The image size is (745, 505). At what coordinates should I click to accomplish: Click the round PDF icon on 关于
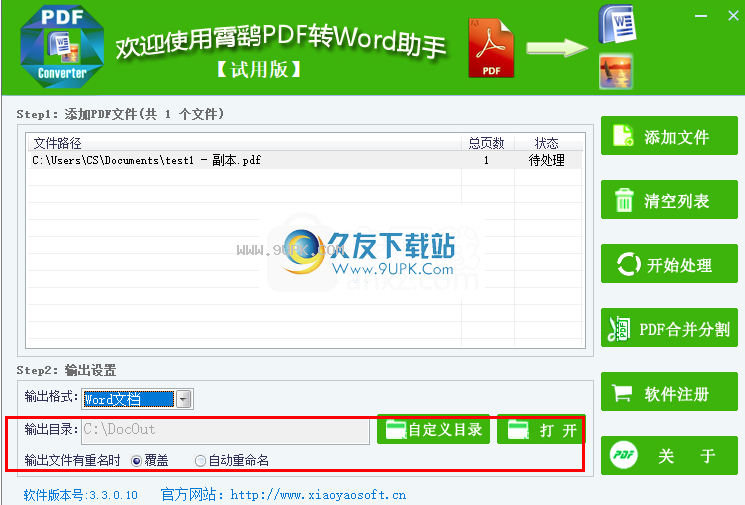pyautogui.click(x=624, y=455)
